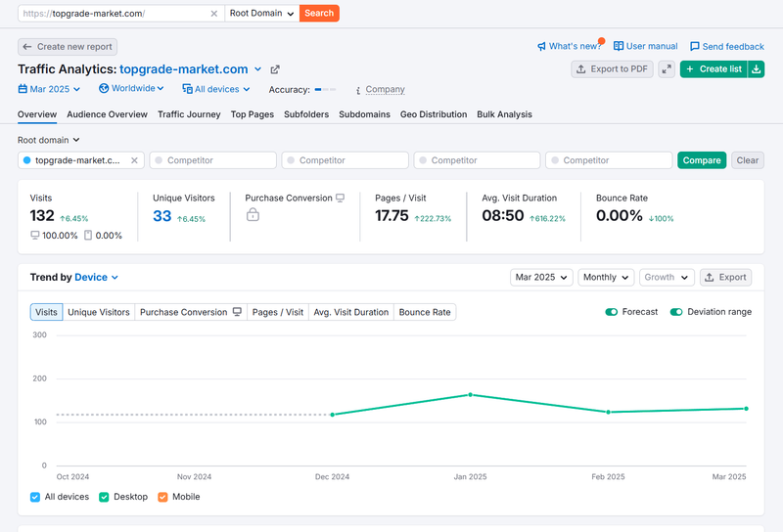The image size is (783, 532).
Task: Click Export to PDF button
Action: [612, 69]
